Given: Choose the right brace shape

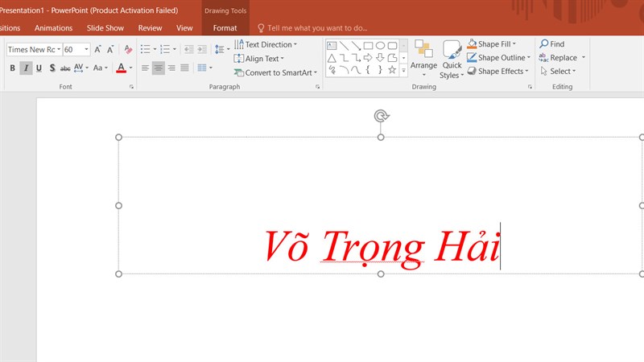Looking at the screenshot, I should pyautogui.click(x=380, y=70).
